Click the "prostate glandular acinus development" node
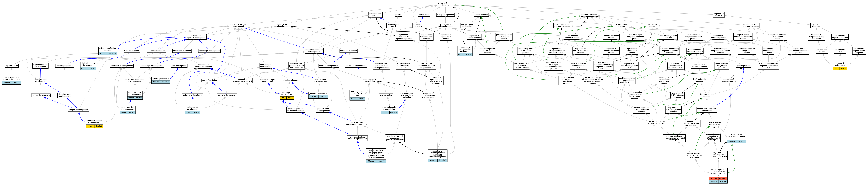This screenshot has width=868, height=185. click(x=295, y=110)
